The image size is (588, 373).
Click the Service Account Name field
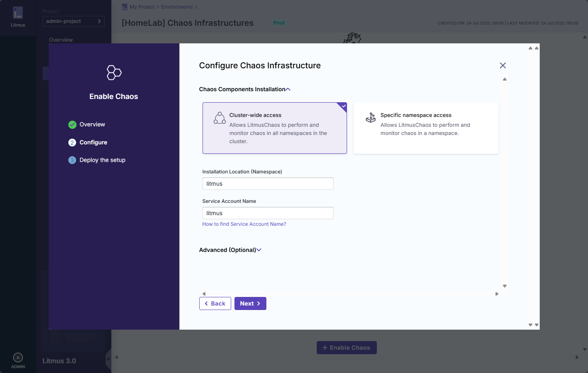click(x=268, y=213)
